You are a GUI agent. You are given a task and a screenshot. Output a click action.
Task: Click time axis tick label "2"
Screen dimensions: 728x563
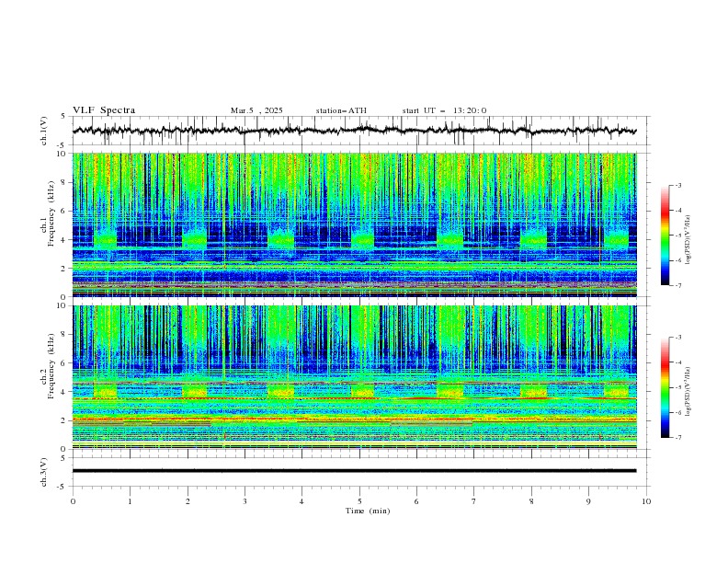coord(188,501)
